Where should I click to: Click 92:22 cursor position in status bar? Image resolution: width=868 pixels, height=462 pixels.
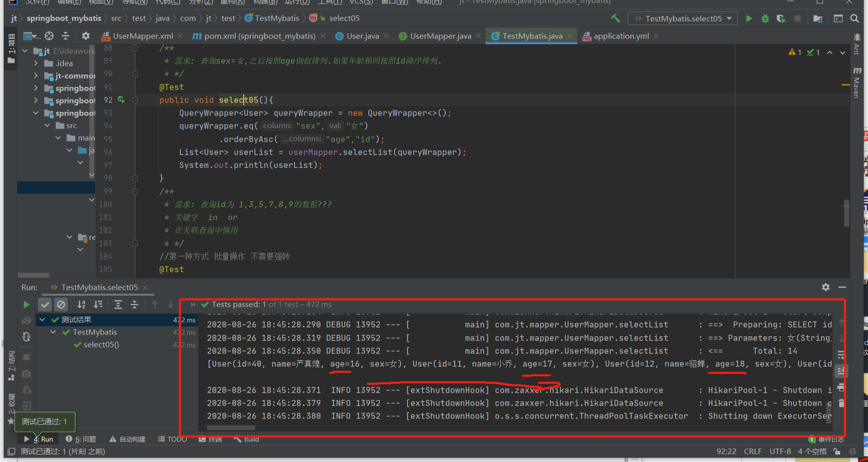coord(726,452)
